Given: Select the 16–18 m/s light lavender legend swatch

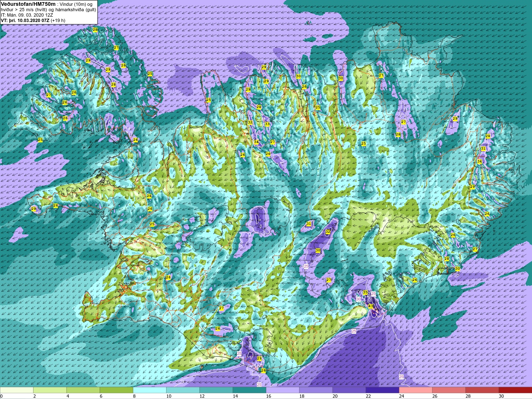Looking at the screenshot, I should click(x=283, y=390).
